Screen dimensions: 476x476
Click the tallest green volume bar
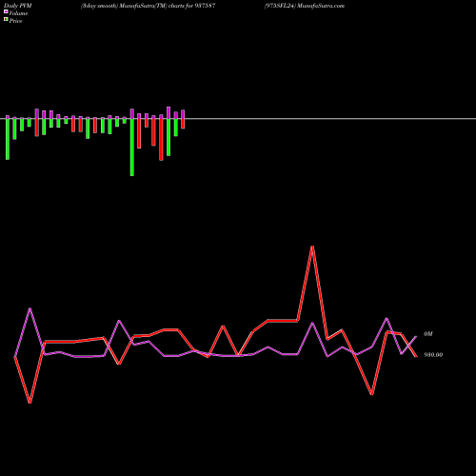(x=132, y=148)
